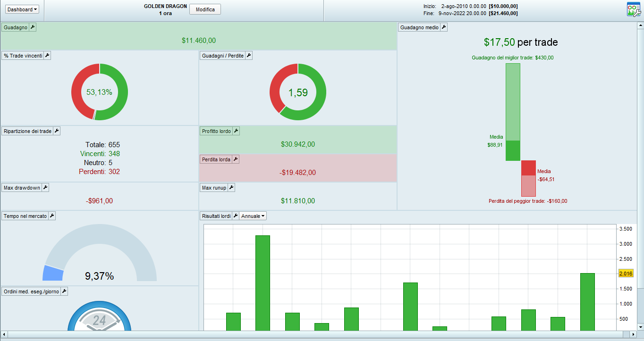The height and width of the screenshot is (341, 644).
Task: Open wrench settings for Guadagni / Perdite
Action: (x=249, y=56)
